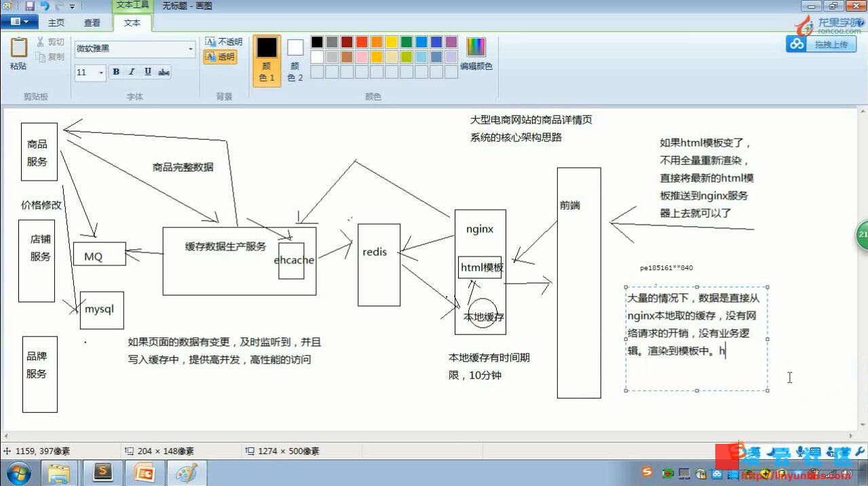Pick the white swatch in the palette

[317, 57]
